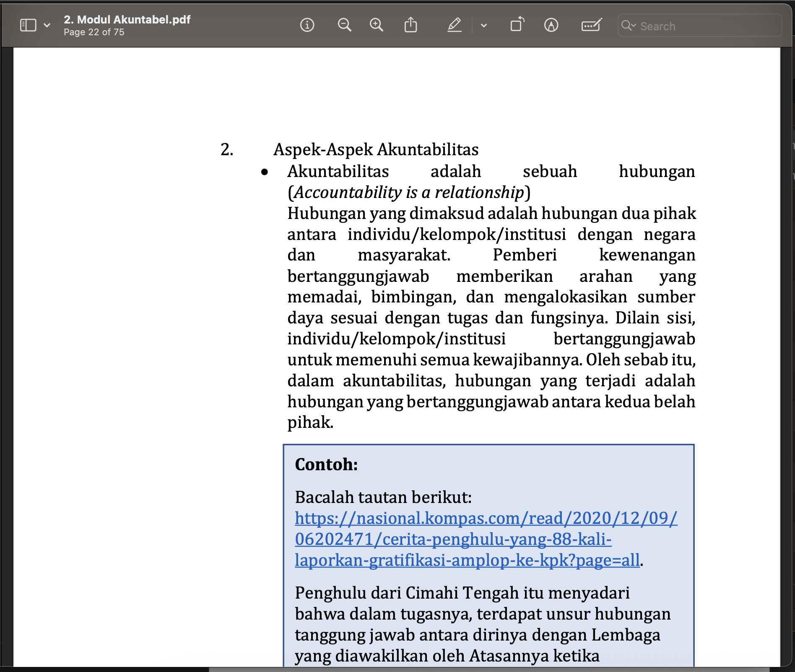Click the 'Page 22 of 75' label
The image size is (795, 672).
[94, 32]
